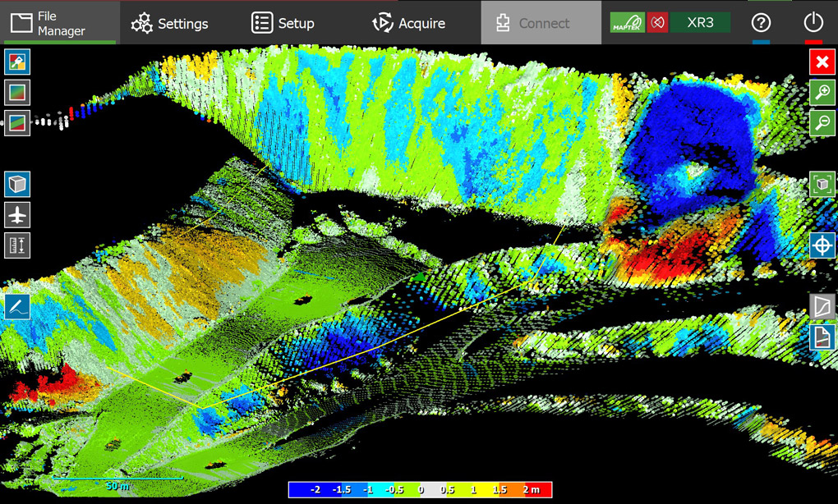Click the power shutdown icon
Image resolution: width=838 pixels, height=504 pixels.
click(x=813, y=23)
